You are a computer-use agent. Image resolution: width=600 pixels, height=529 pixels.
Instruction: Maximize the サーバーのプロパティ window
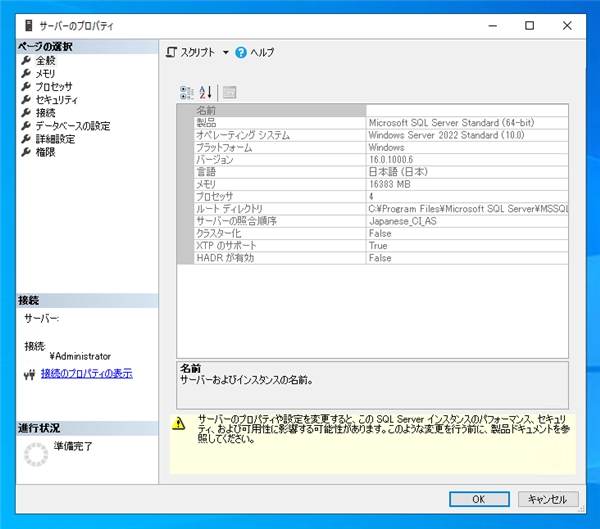point(530,26)
